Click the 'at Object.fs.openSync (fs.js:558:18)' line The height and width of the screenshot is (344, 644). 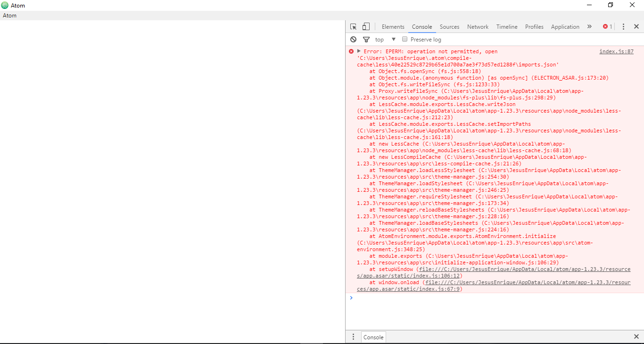(425, 72)
